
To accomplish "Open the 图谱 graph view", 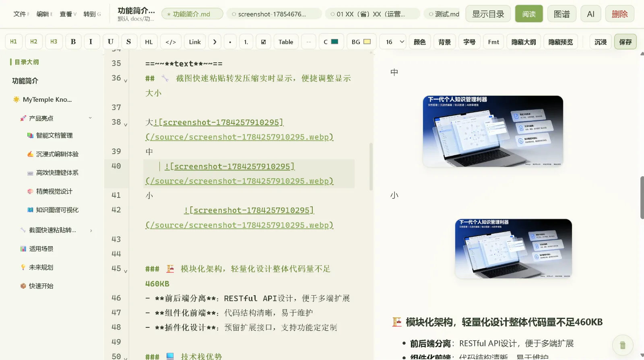I will click(x=562, y=14).
